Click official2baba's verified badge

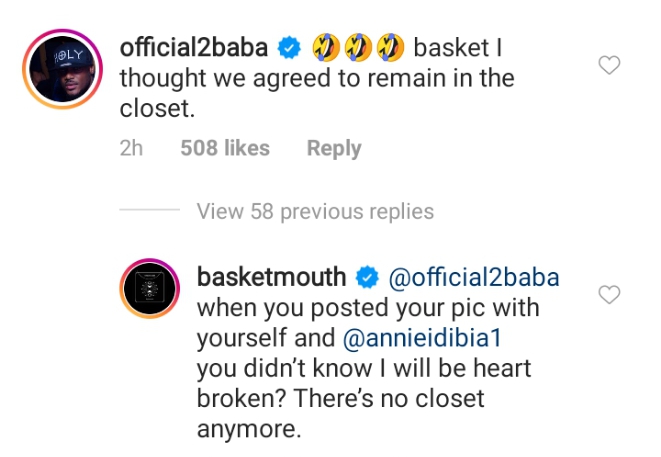[x=290, y=47]
